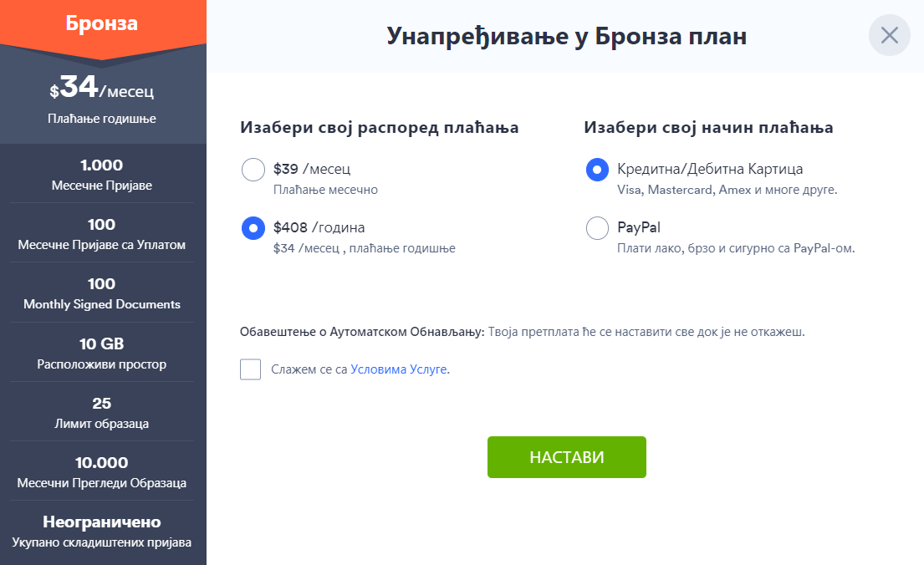
Task: Select the $408 yearly payment option
Action: (253, 228)
